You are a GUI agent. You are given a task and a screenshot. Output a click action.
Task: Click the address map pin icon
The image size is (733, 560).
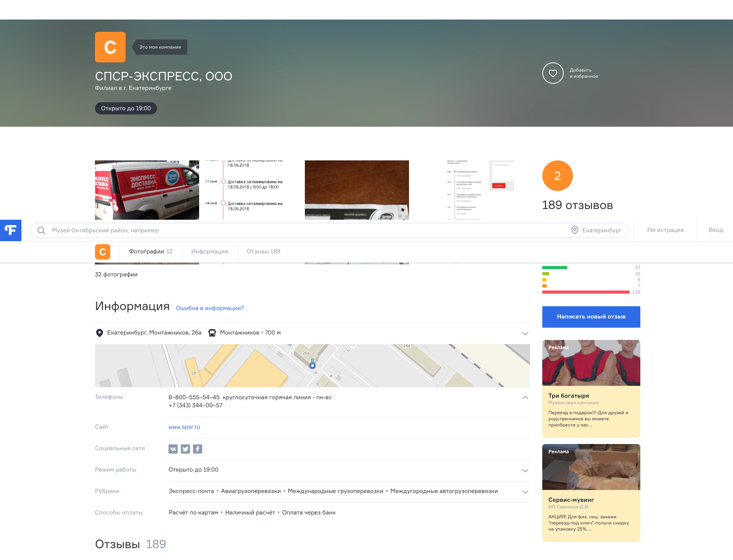click(99, 333)
